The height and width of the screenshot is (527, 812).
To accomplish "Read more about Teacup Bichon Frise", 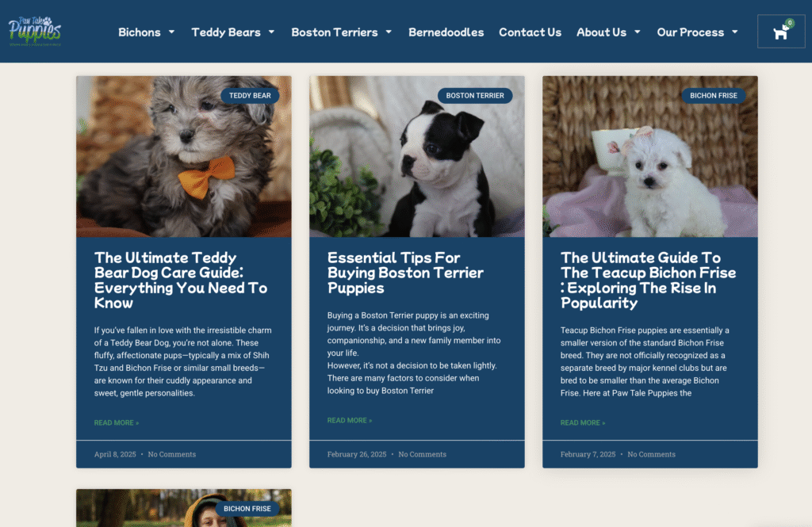I will coord(583,423).
